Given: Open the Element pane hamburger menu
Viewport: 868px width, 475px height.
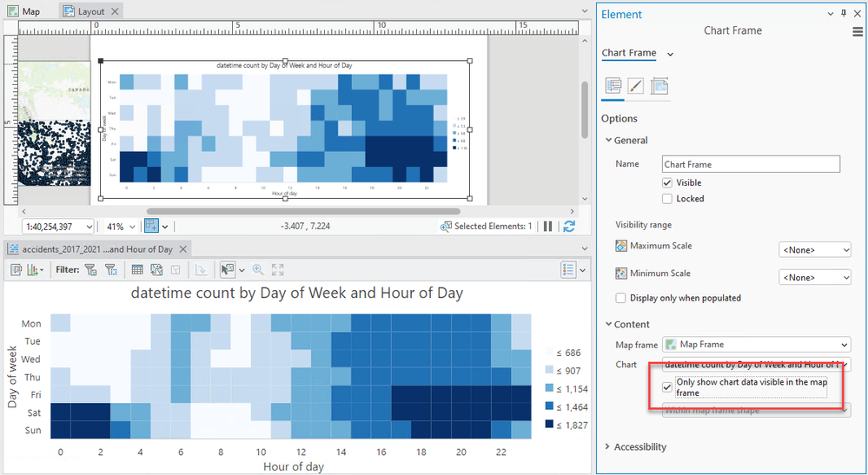Looking at the screenshot, I should 858,32.
